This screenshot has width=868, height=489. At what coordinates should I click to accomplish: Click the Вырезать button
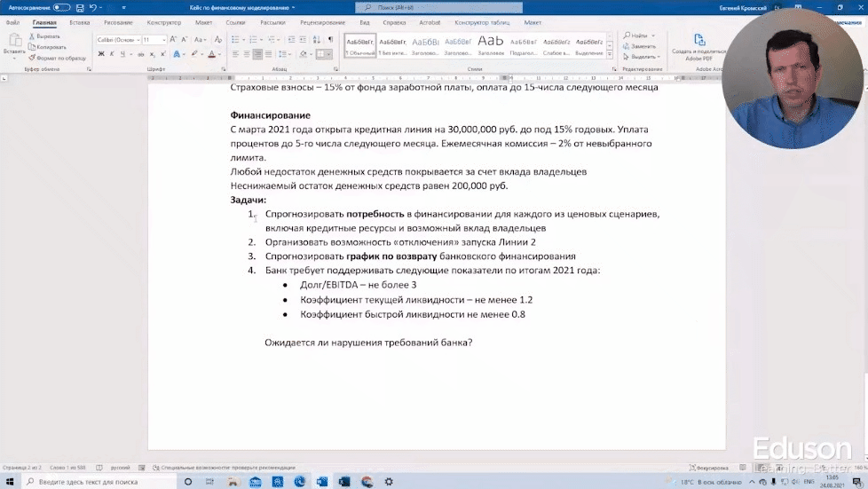44,36
